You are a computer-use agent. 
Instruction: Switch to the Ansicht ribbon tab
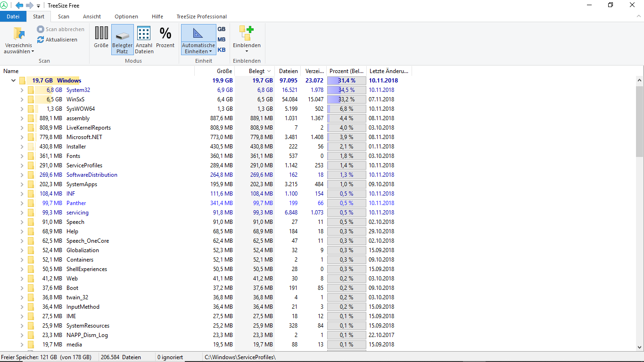[x=92, y=16]
